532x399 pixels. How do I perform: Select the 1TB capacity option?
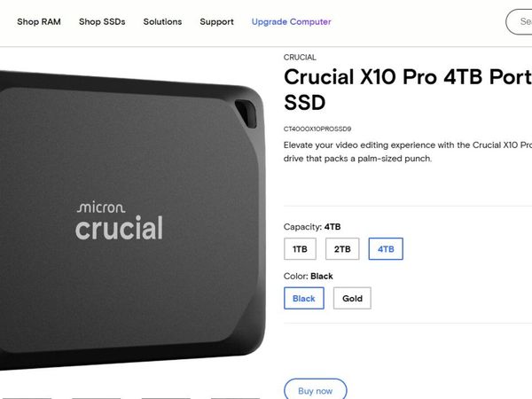300,249
